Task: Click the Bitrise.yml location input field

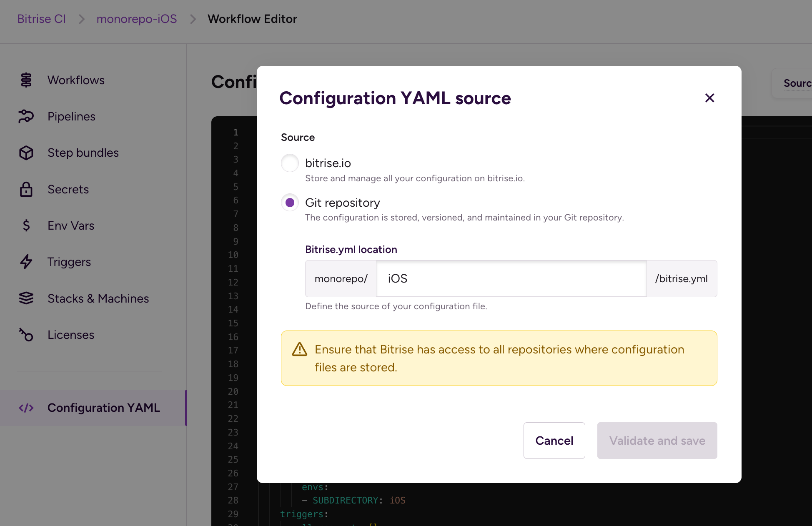Action: click(x=511, y=279)
